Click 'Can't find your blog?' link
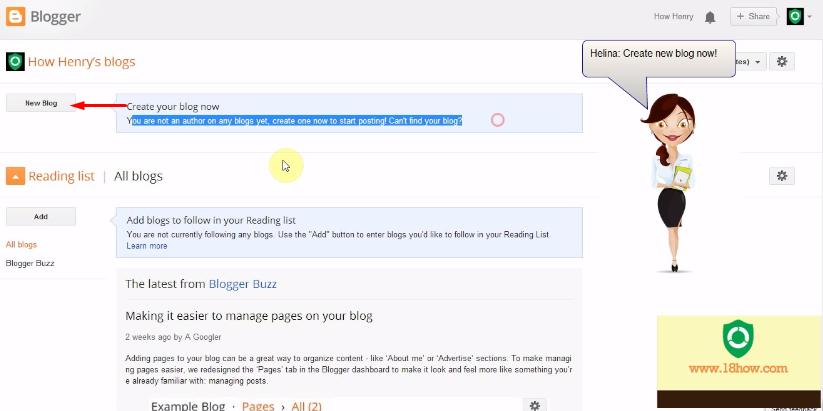The width and height of the screenshot is (823, 411). pos(426,121)
